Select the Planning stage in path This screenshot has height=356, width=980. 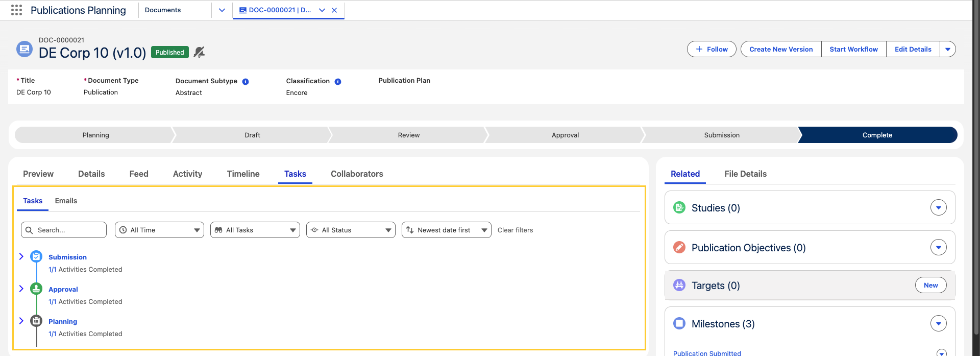pyautogui.click(x=95, y=135)
